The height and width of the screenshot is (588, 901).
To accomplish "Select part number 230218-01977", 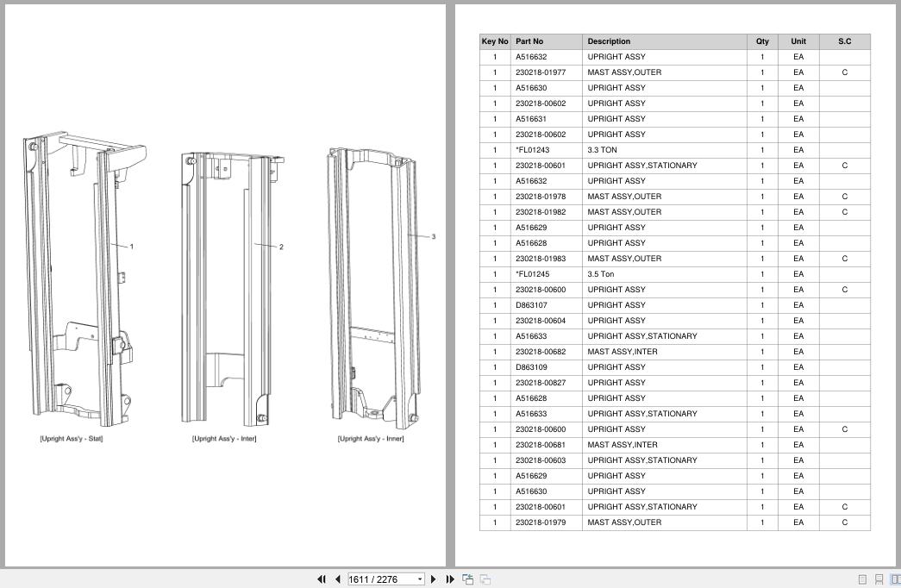I will 540,72.
